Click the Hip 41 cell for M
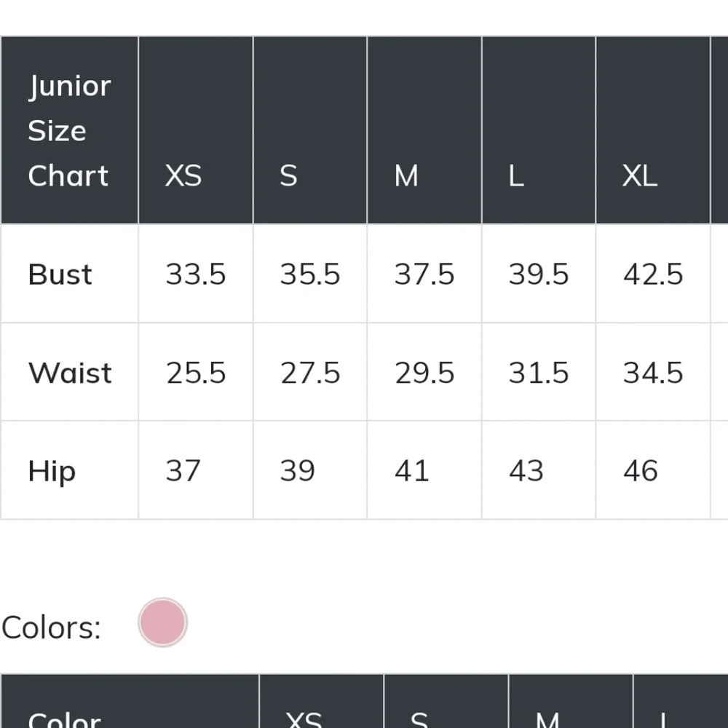 pyautogui.click(x=424, y=470)
